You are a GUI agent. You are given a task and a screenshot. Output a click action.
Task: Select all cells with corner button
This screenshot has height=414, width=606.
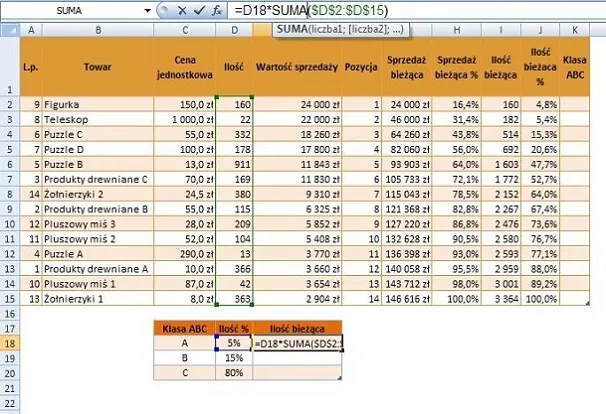point(10,30)
